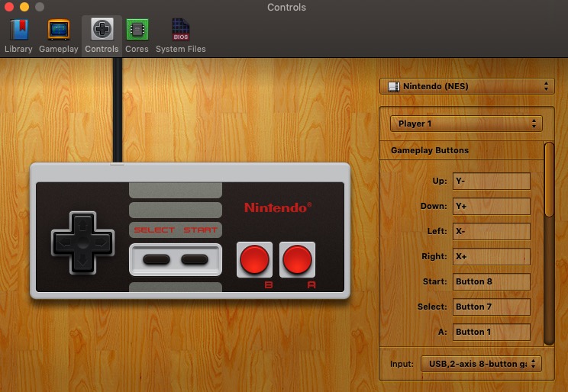Click the Right mapping field X+

[491, 256]
